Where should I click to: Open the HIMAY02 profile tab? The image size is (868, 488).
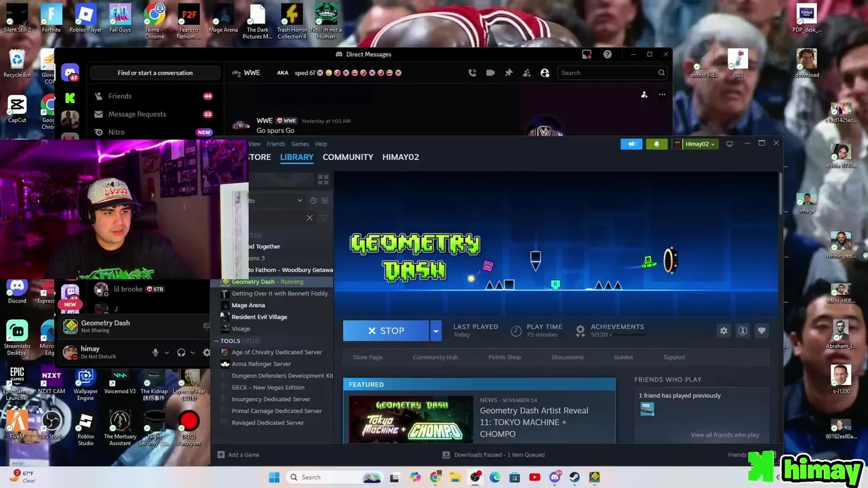tap(401, 157)
